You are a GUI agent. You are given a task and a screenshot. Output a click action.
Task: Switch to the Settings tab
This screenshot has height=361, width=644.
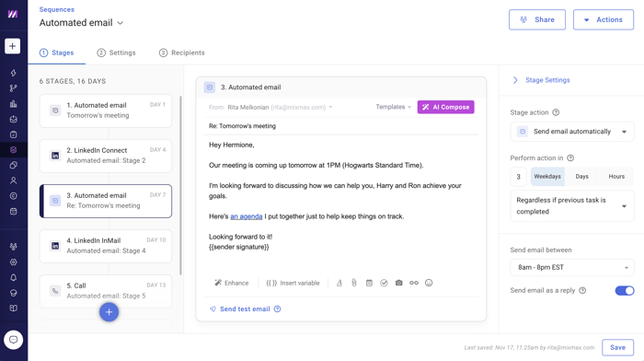(116, 52)
